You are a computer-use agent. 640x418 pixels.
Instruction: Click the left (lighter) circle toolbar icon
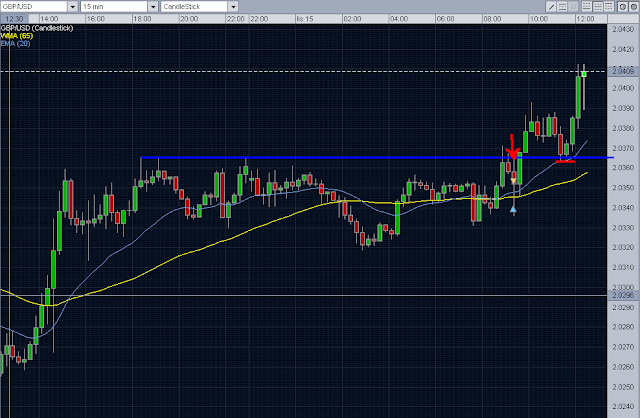coord(622,7)
